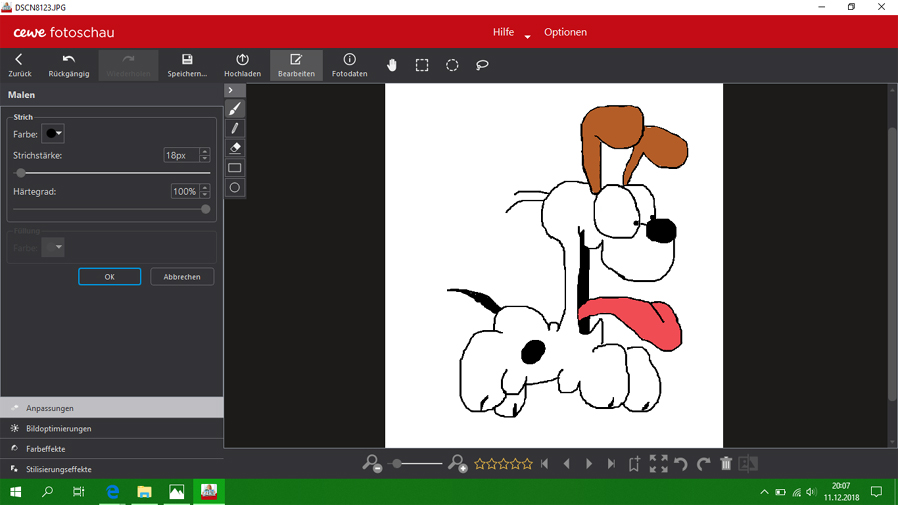Screen dimensions: 898x505
Task: Open the stroke color (Farbe) dropdown
Action: [53, 134]
